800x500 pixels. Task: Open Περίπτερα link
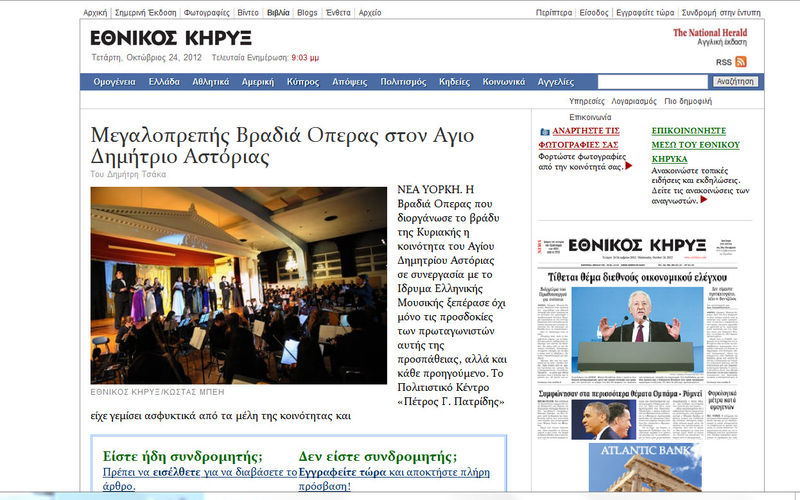coord(554,13)
